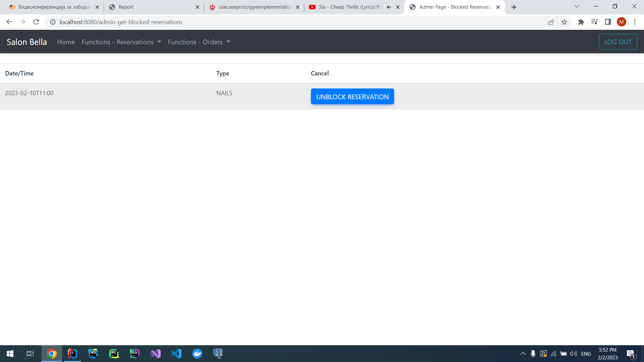The height and width of the screenshot is (362, 644).
Task: Mute the Sia Cheap Thrills tab audio
Action: 389,7
